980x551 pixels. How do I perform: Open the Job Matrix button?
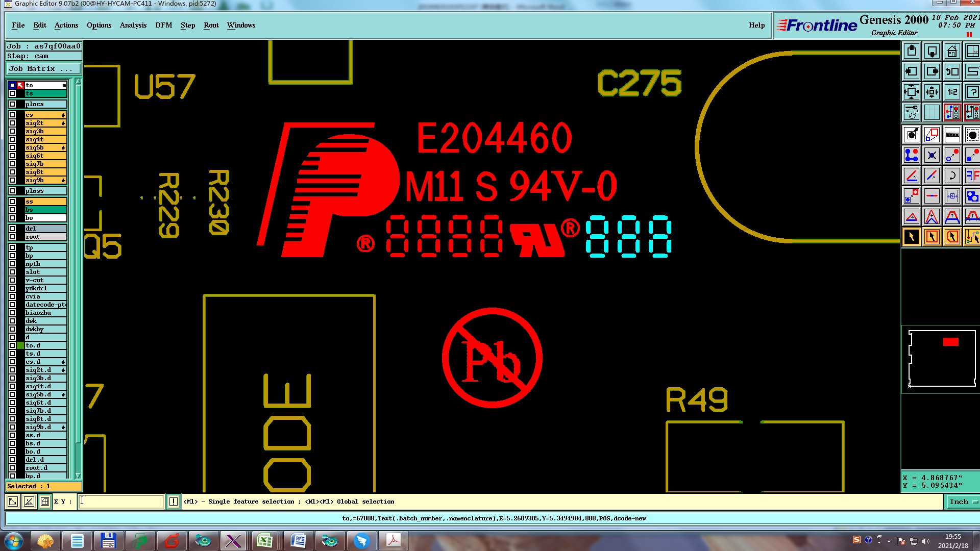43,69
